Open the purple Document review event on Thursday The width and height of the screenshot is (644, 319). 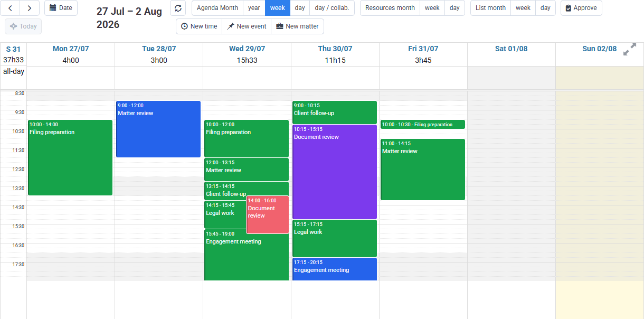point(335,172)
